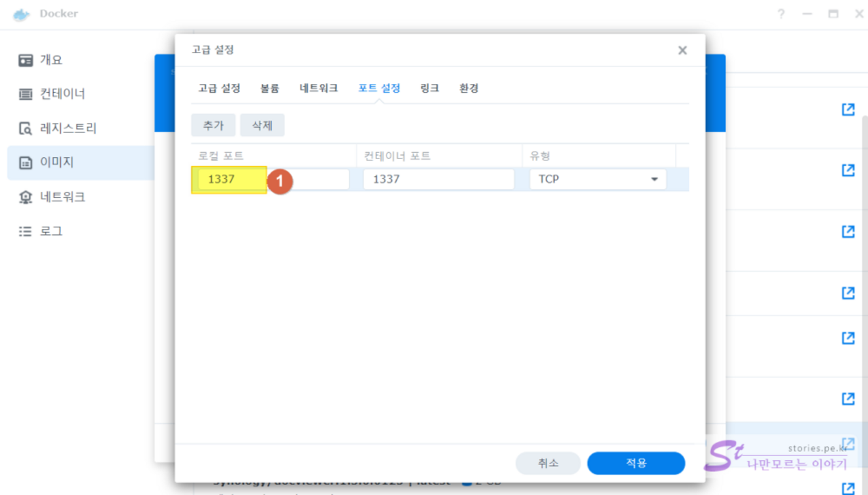Switch to the 환경 tab

468,88
